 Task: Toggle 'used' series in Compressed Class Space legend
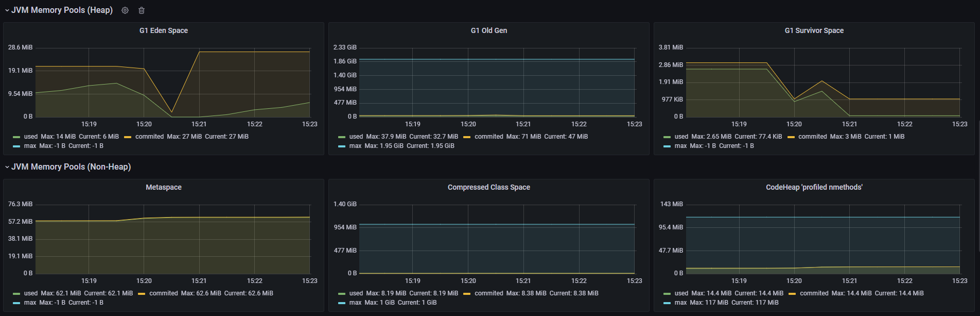pyautogui.click(x=356, y=293)
